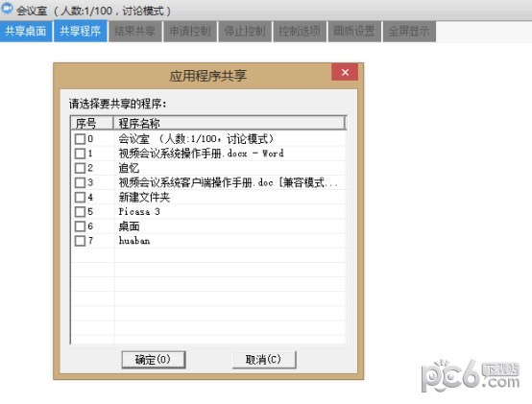Open 控制选项 from the toolbar
The height and width of the screenshot is (404, 532).
tap(300, 31)
